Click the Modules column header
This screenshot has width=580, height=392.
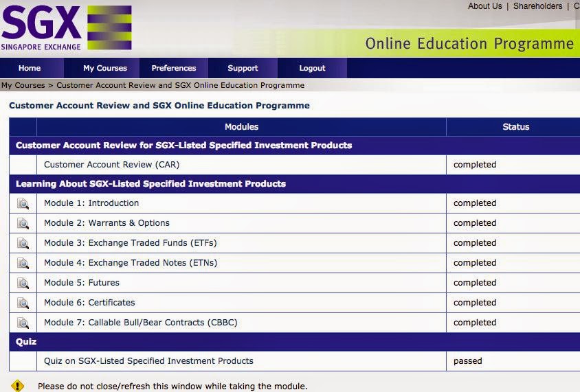click(x=241, y=127)
